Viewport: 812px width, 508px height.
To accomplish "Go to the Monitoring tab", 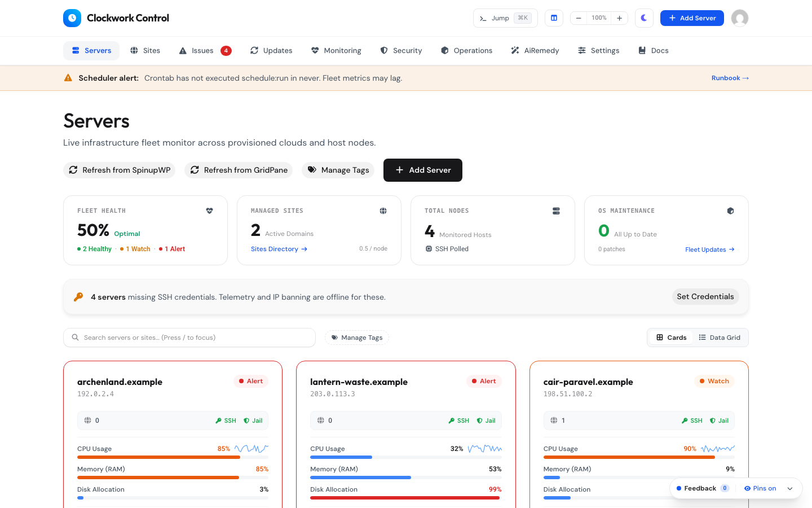I will (x=336, y=51).
